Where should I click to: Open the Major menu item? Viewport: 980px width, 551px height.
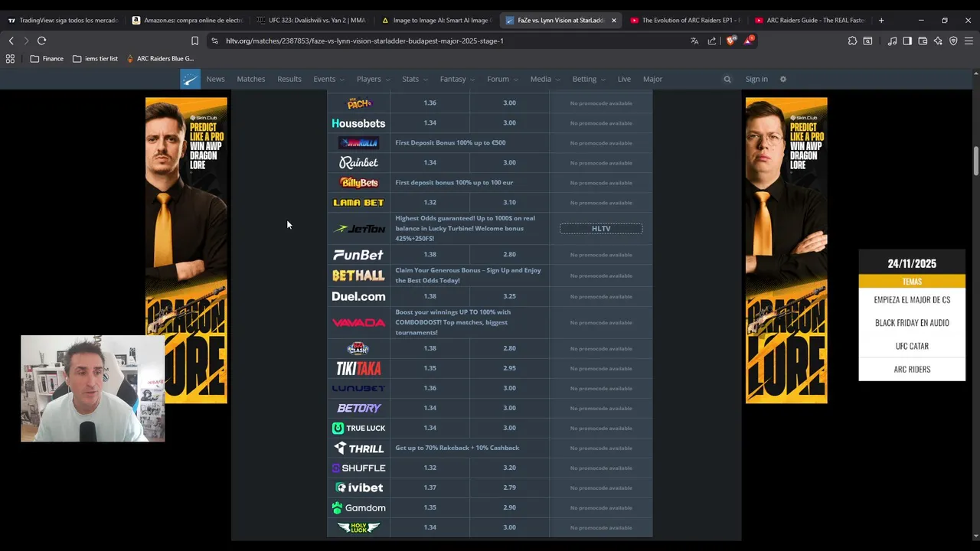click(x=652, y=79)
